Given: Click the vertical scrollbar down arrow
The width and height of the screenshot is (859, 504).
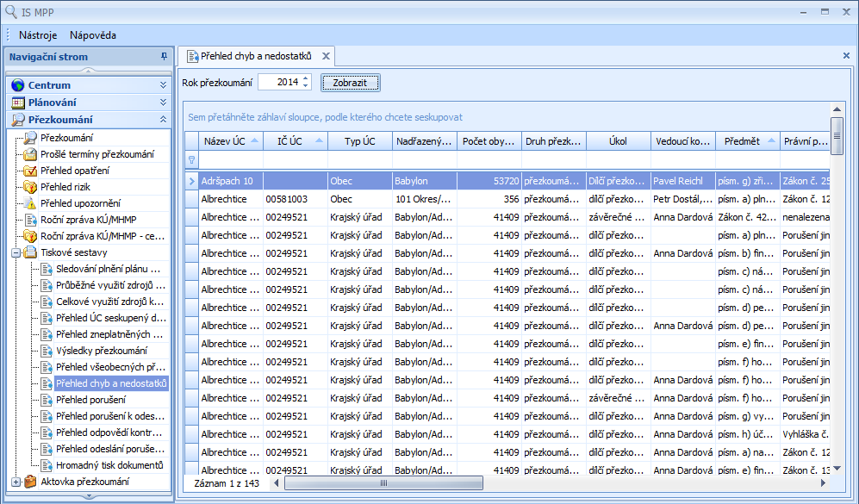Looking at the screenshot, I should 837,468.
